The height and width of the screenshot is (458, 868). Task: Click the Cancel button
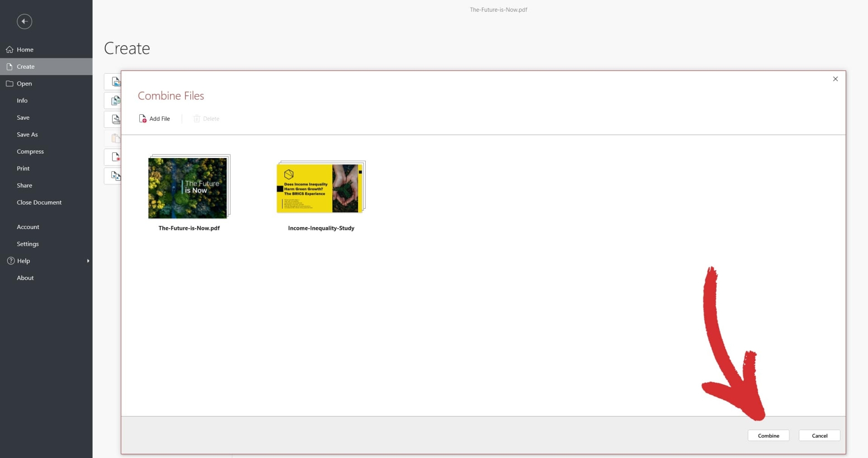(x=819, y=435)
